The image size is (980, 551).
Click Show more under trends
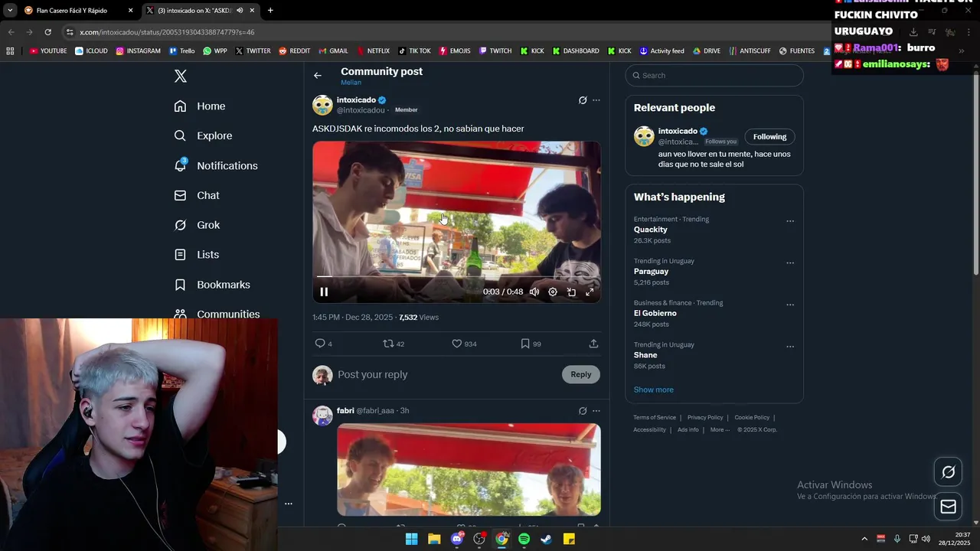tap(653, 390)
